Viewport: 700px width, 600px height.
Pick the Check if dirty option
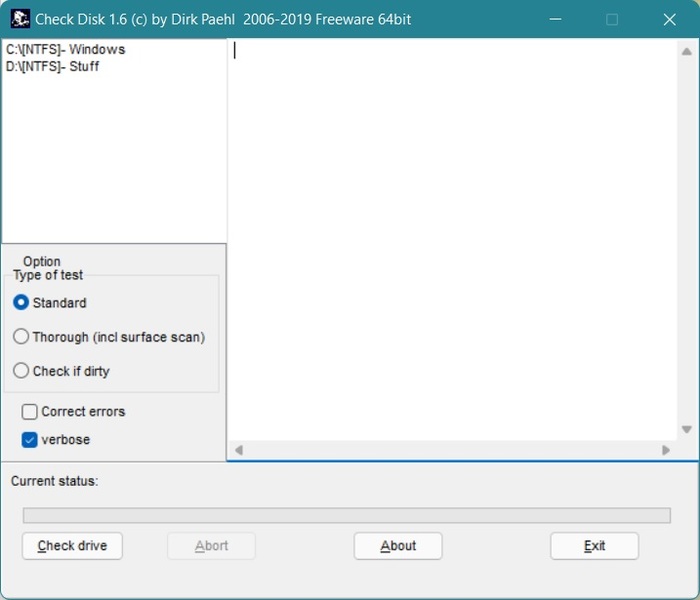21,371
